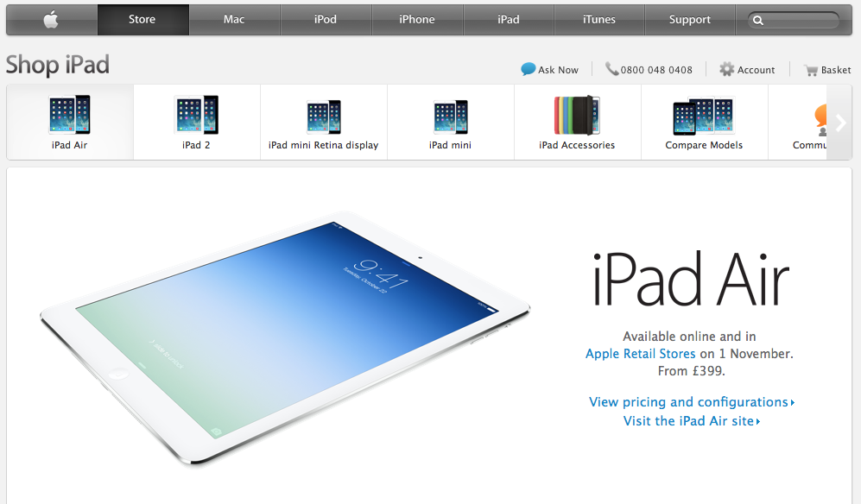Image resolution: width=861 pixels, height=504 pixels.
Task: Open the Basket cart icon
Action: (x=811, y=70)
